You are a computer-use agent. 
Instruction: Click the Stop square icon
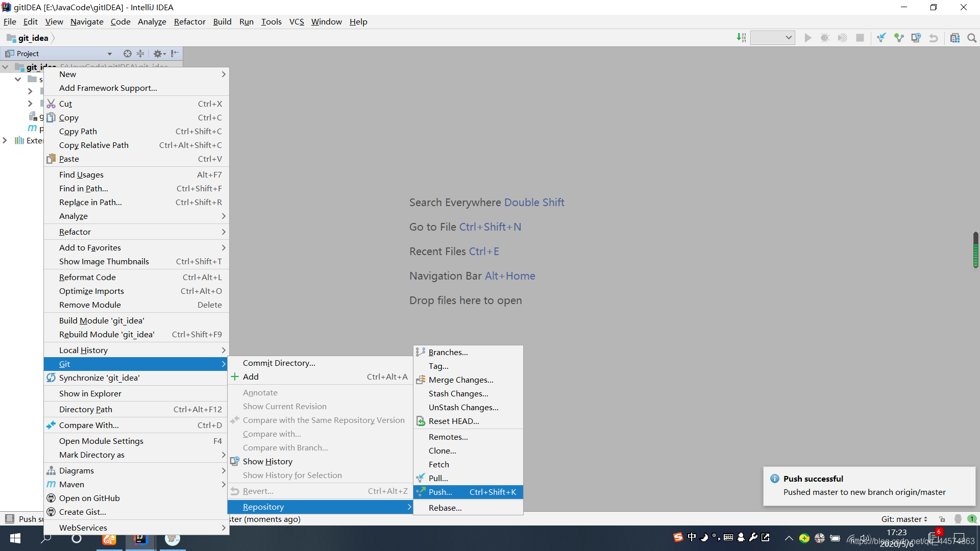tap(860, 38)
